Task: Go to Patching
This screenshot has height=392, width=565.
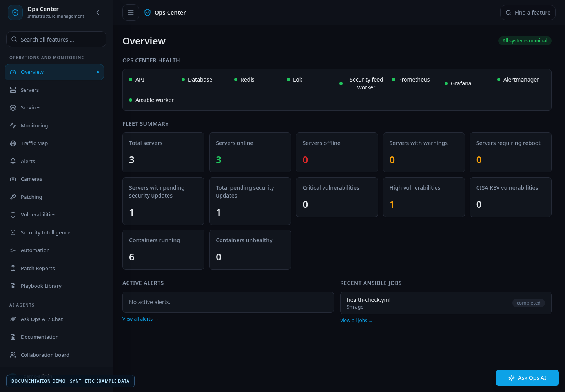Action: point(54,197)
